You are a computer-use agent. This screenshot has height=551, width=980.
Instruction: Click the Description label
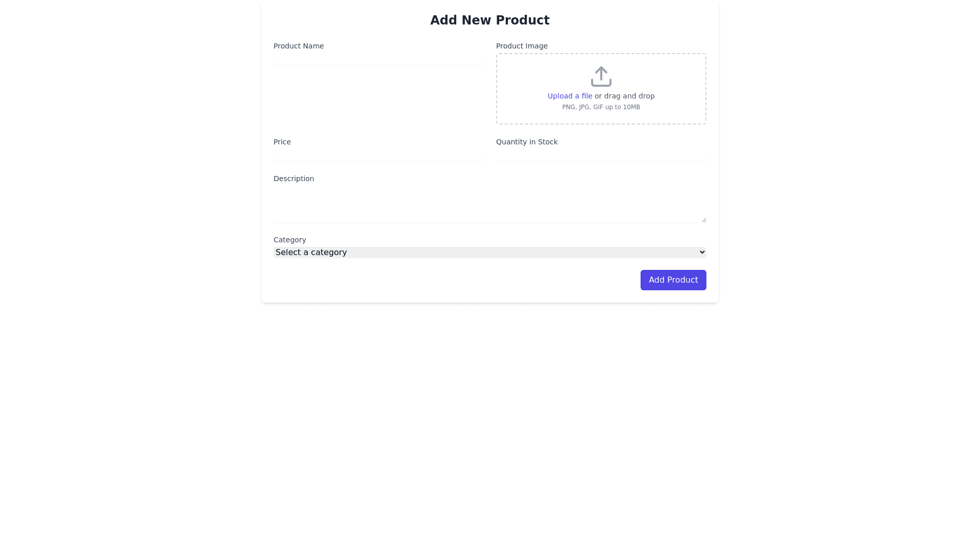pos(293,179)
